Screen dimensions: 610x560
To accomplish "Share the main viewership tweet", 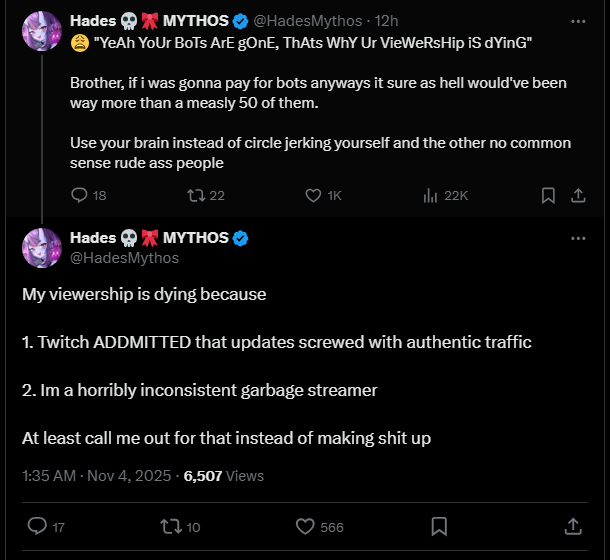I will click(574, 526).
